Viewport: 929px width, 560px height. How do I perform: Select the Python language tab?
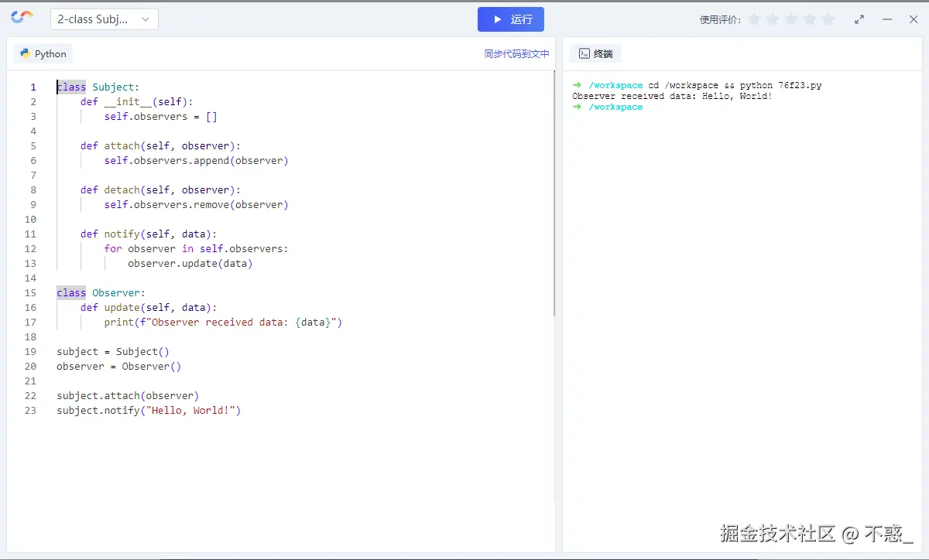point(43,53)
